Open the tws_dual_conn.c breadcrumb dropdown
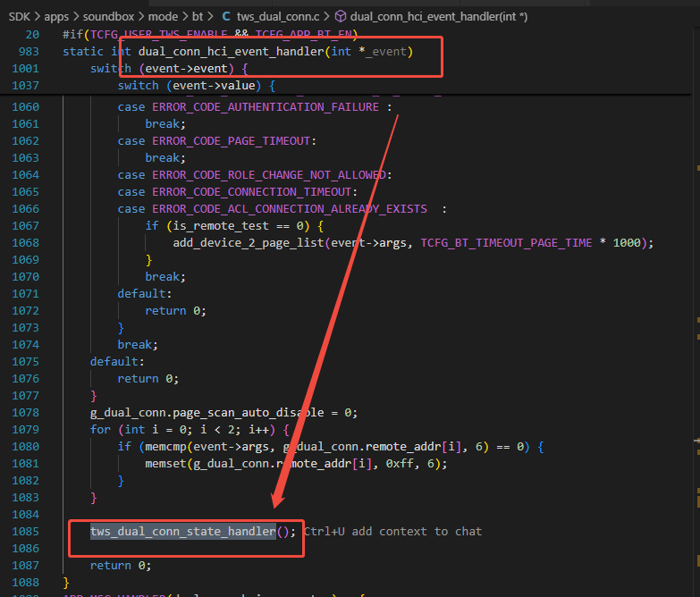The image size is (700, 597). (278, 16)
